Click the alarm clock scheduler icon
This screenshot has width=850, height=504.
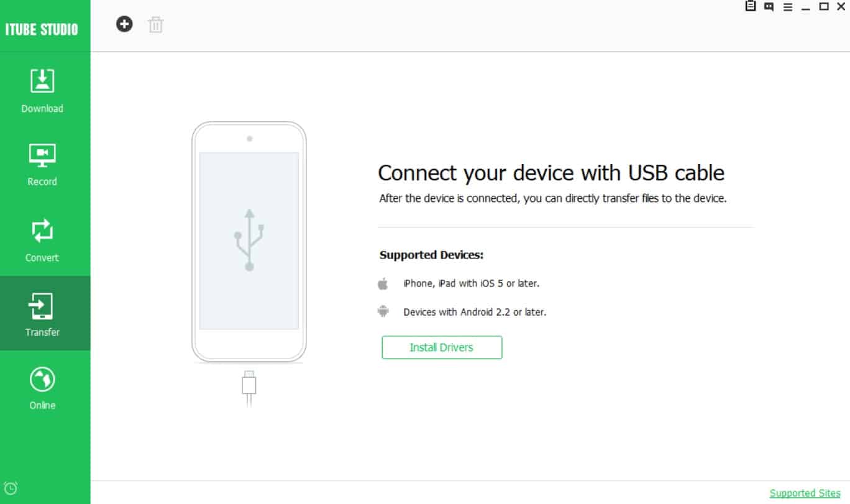[x=11, y=488]
